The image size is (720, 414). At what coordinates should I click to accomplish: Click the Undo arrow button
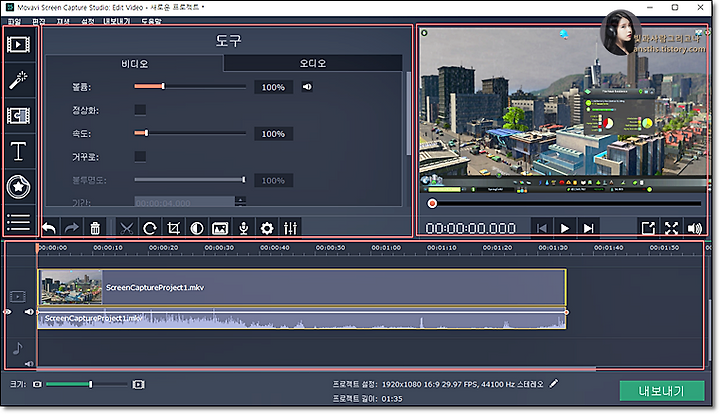49,228
